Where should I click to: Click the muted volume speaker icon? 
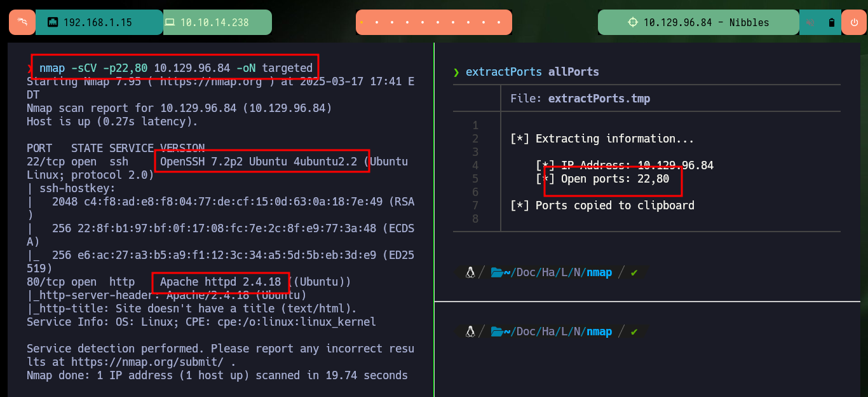[x=811, y=22]
